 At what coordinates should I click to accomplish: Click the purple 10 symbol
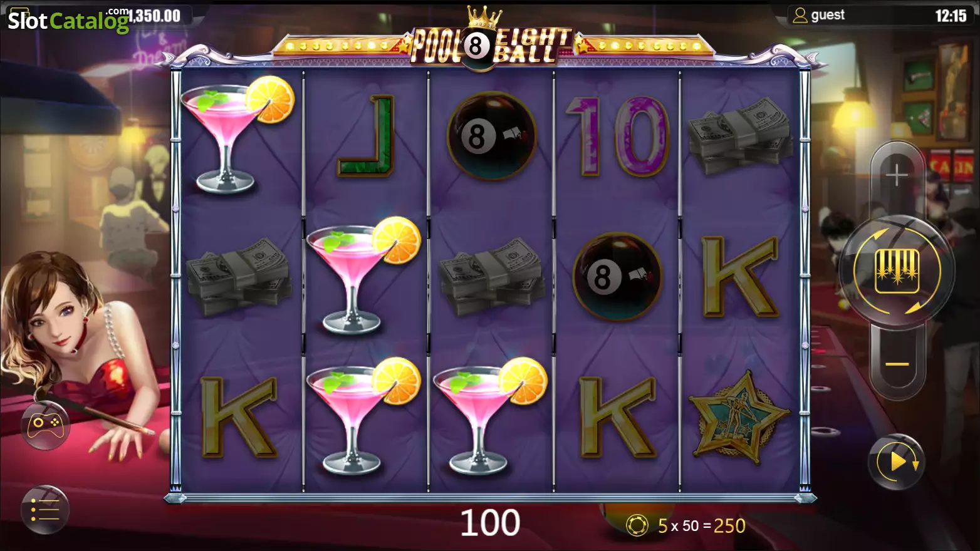(x=617, y=136)
